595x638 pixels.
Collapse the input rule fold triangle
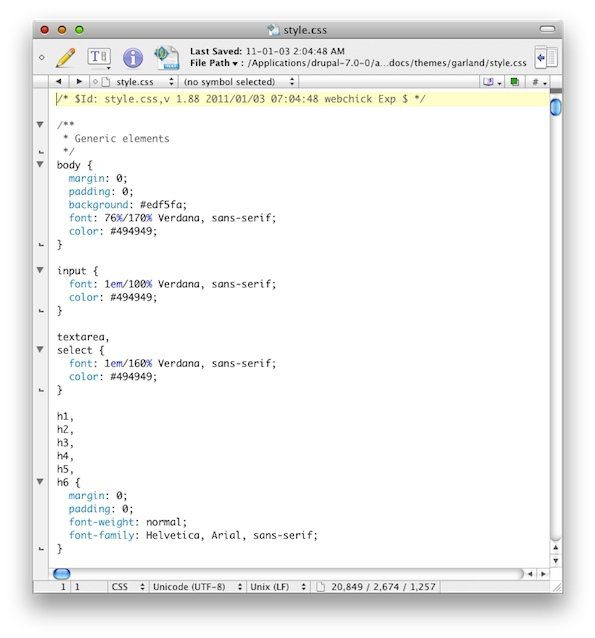(40, 270)
